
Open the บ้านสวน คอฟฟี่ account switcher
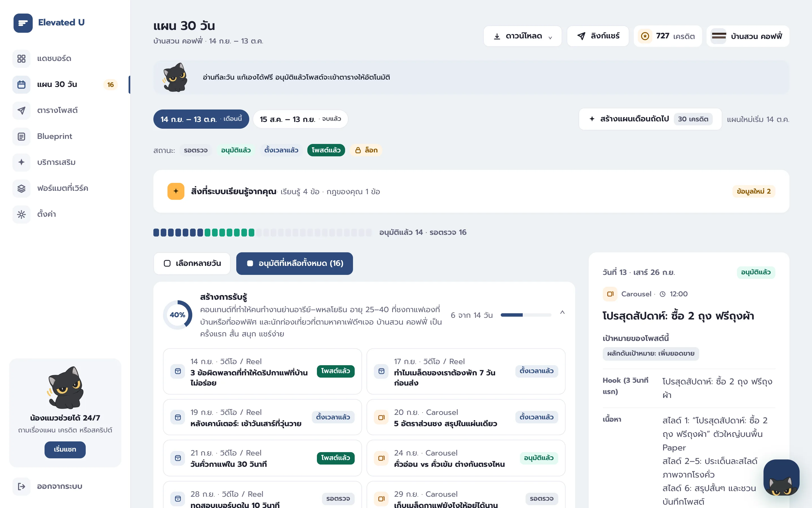coord(748,36)
